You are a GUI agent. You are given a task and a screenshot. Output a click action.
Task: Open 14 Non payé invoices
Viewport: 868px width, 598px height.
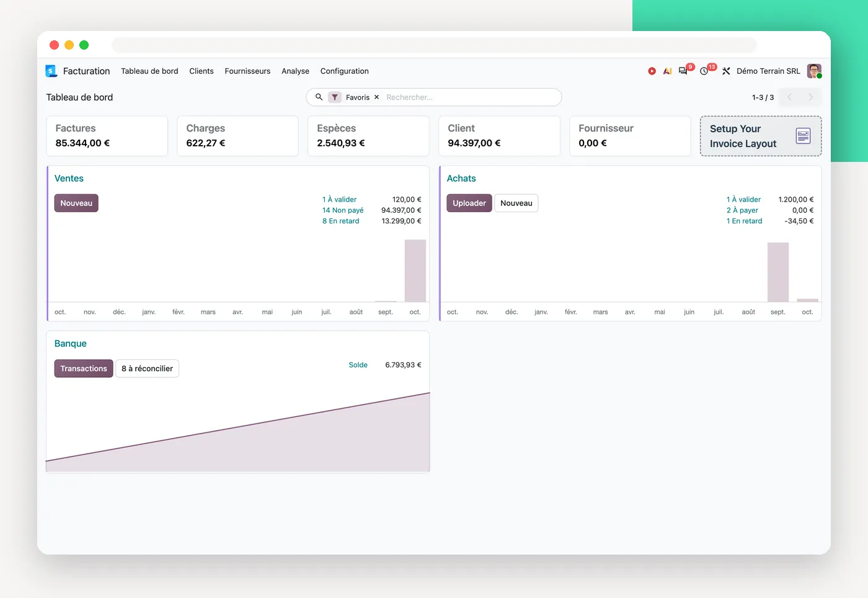[x=343, y=210]
